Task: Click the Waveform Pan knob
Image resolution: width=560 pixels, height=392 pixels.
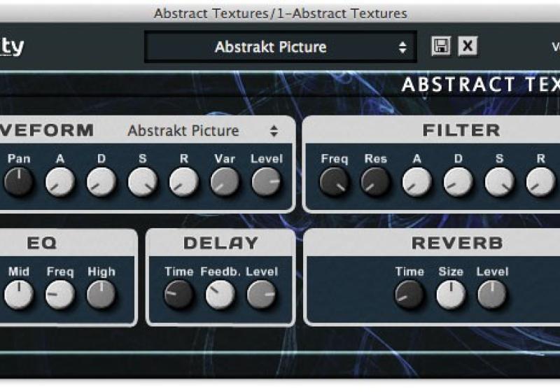Action: [18, 182]
